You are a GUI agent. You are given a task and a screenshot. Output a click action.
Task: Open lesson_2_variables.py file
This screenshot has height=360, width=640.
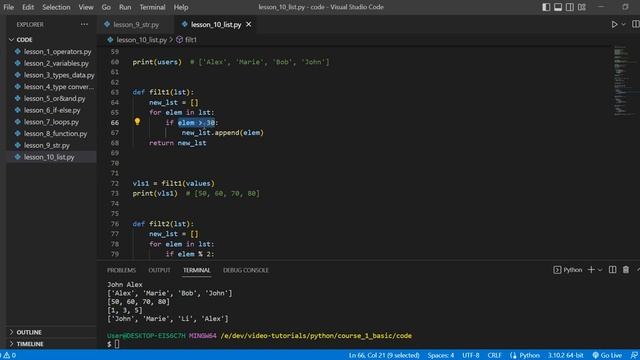(56, 63)
